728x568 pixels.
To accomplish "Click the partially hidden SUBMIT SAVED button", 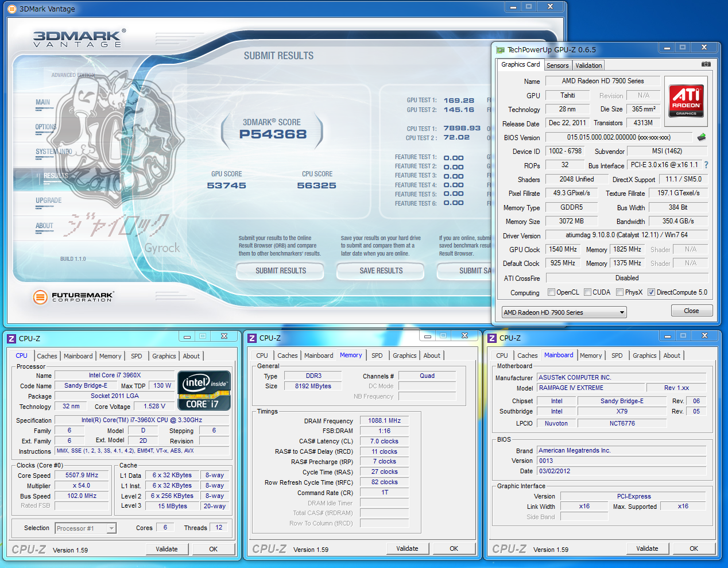I will pos(464,271).
